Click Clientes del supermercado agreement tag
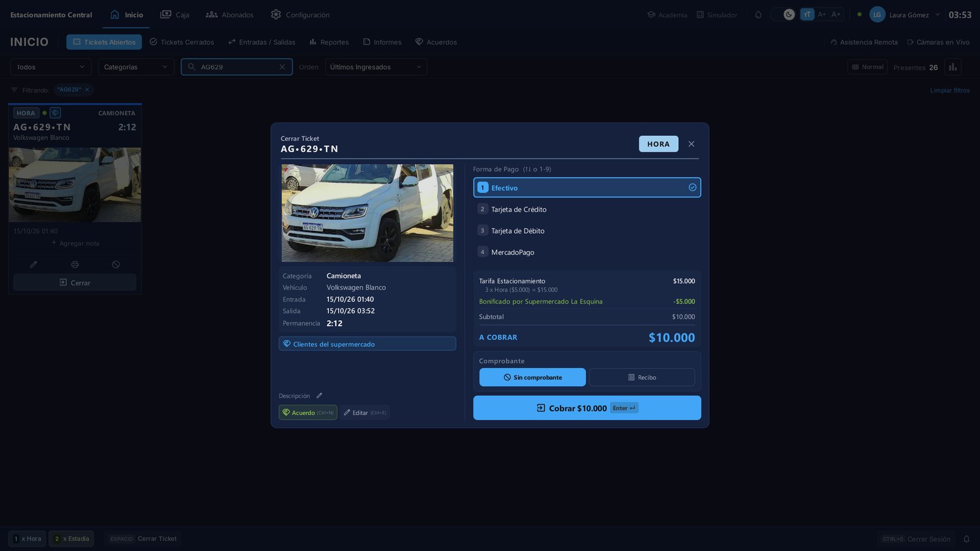 point(367,344)
